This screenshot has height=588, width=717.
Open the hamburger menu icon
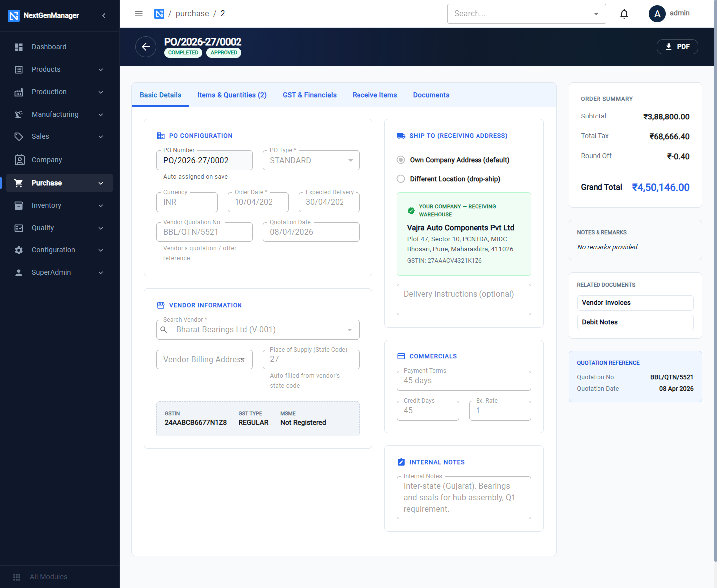point(139,14)
